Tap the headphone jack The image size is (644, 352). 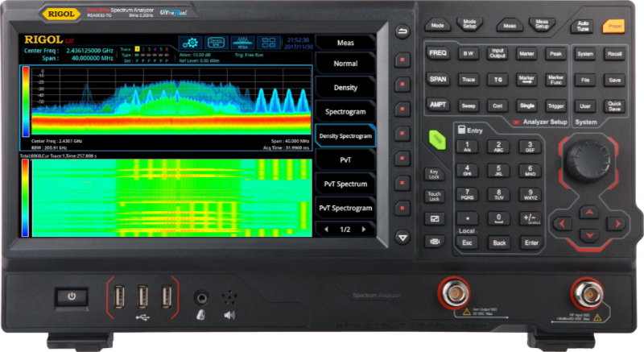point(200,297)
